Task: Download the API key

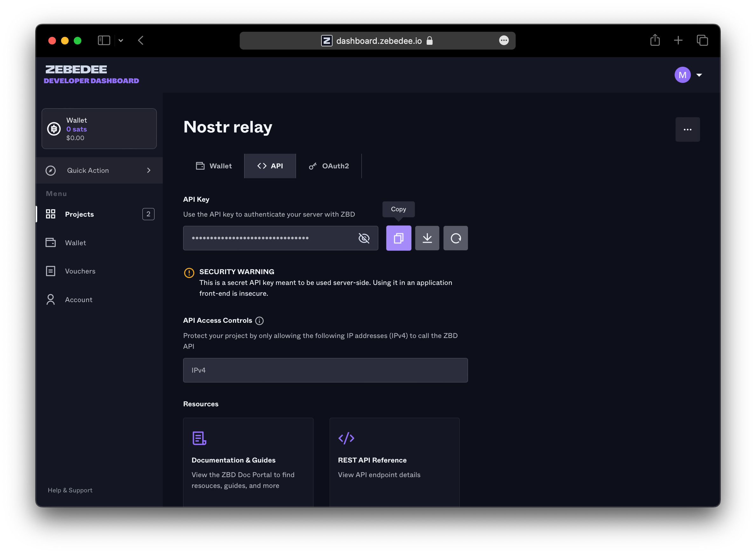Action: [x=427, y=238]
